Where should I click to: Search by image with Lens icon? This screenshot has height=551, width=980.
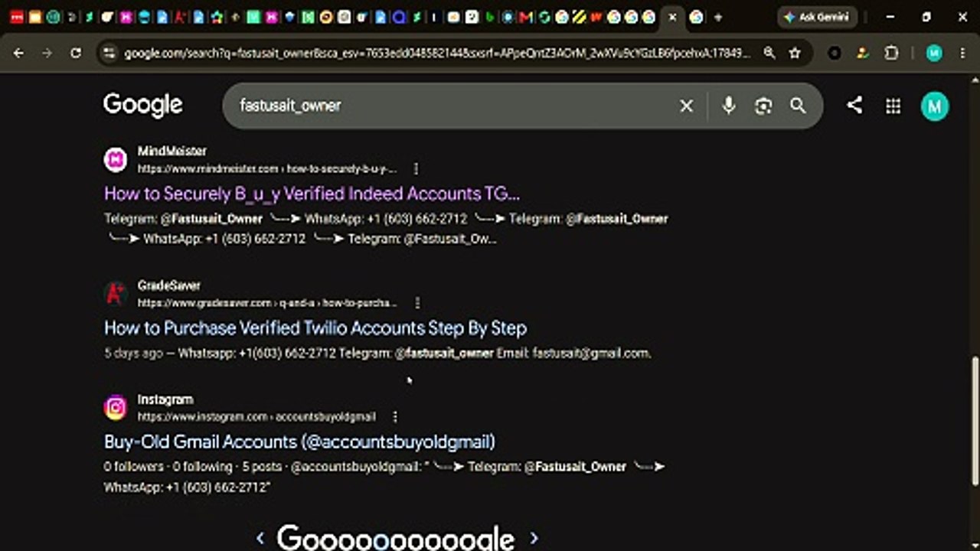763,106
